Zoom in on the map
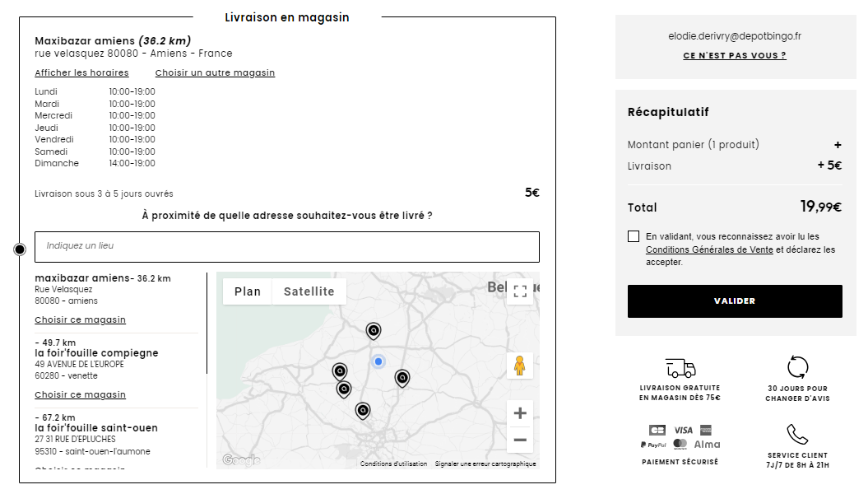868x494 pixels. point(520,413)
